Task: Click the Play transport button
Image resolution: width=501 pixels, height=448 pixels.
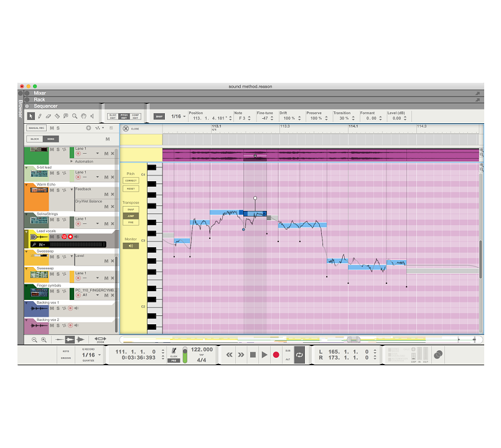Action: pyautogui.click(x=265, y=355)
